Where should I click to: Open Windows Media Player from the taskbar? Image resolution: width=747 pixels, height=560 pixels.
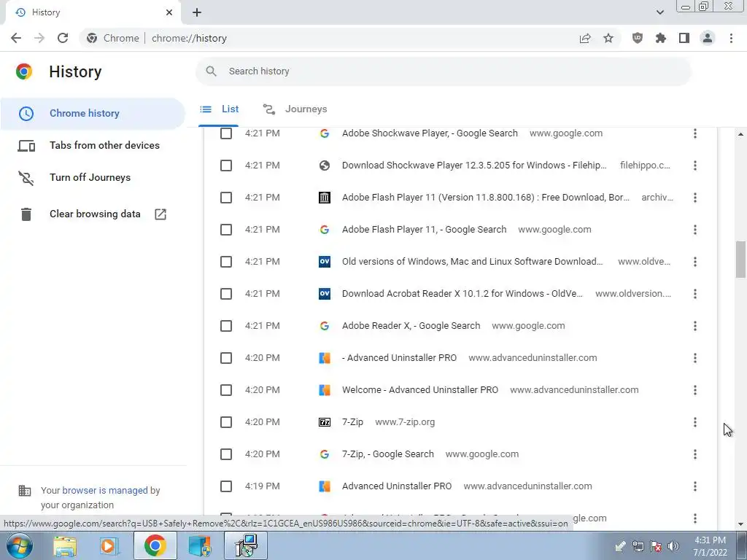[109, 545]
